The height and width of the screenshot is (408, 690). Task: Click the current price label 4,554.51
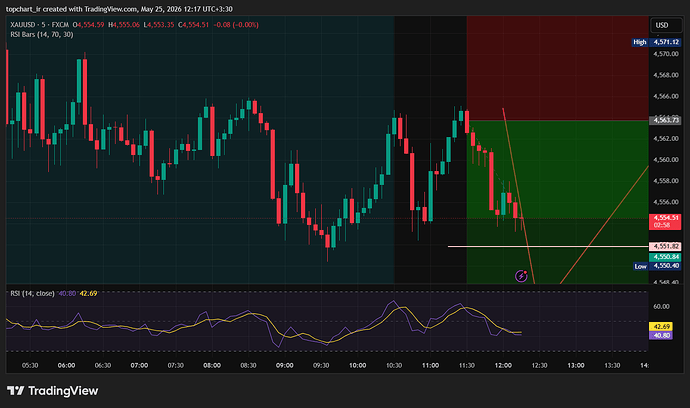coord(665,221)
